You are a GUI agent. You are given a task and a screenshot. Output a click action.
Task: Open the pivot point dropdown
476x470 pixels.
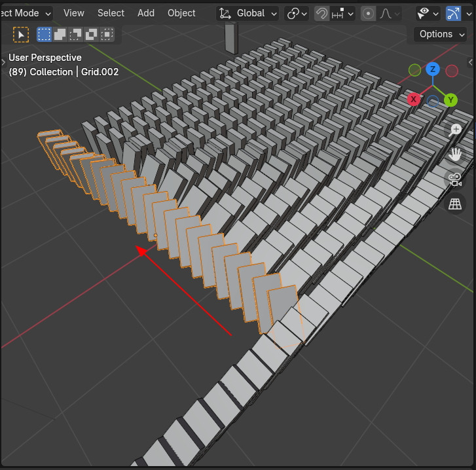(297, 14)
